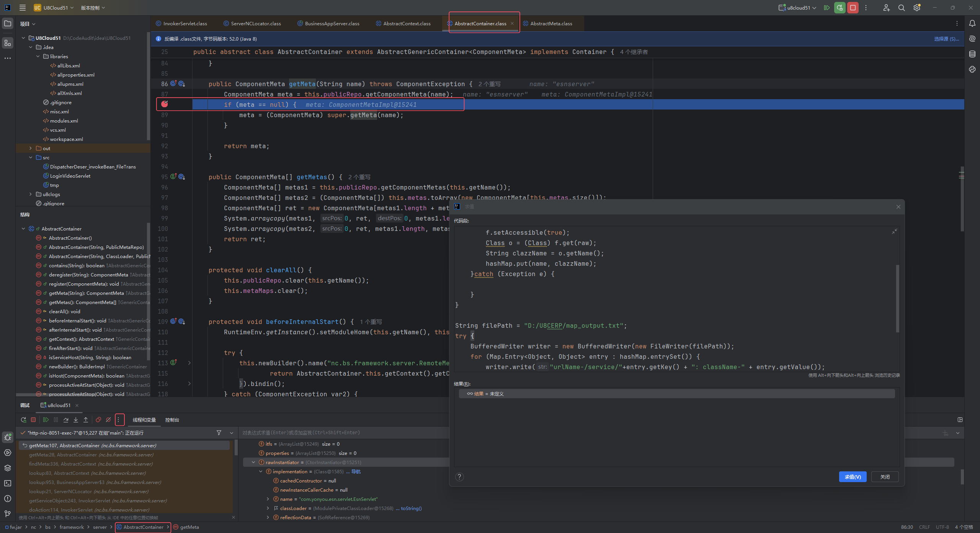Screen dimensions: 980x533
Task: Remove the breakpoint on line 88
Action: (x=165, y=104)
